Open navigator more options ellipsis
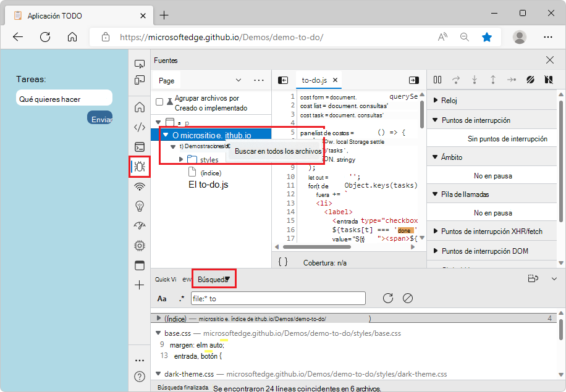The height and width of the screenshot is (392, 566). pos(259,80)
